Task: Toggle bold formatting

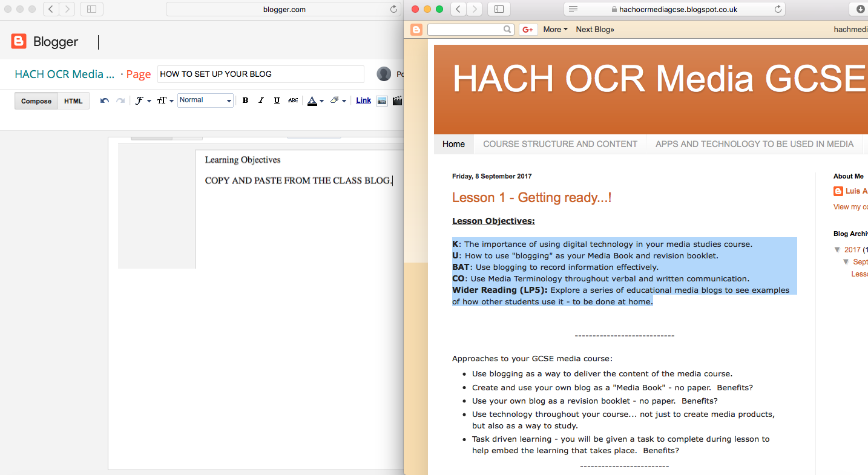Action: click(245, 100)
